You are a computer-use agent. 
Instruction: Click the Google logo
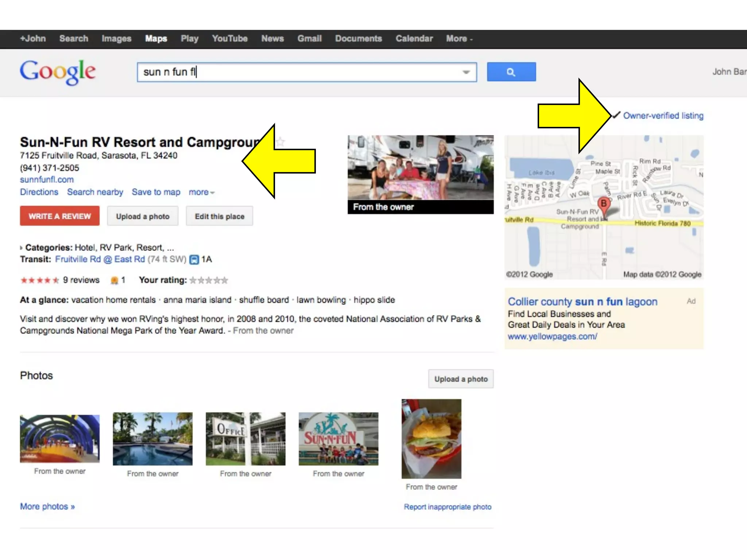click(x=58, y=72)
